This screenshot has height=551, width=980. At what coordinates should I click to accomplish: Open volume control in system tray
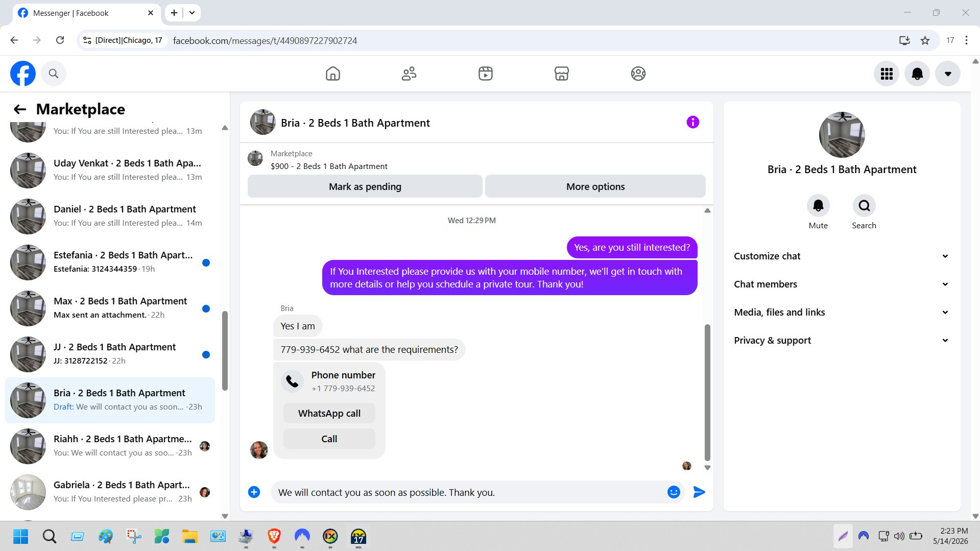point(899,536)
